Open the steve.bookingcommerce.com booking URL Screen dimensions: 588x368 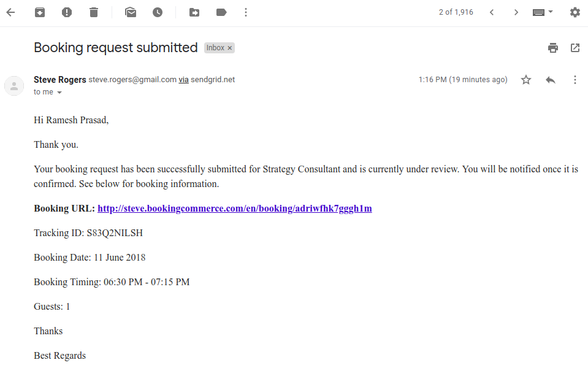[235, 209]
